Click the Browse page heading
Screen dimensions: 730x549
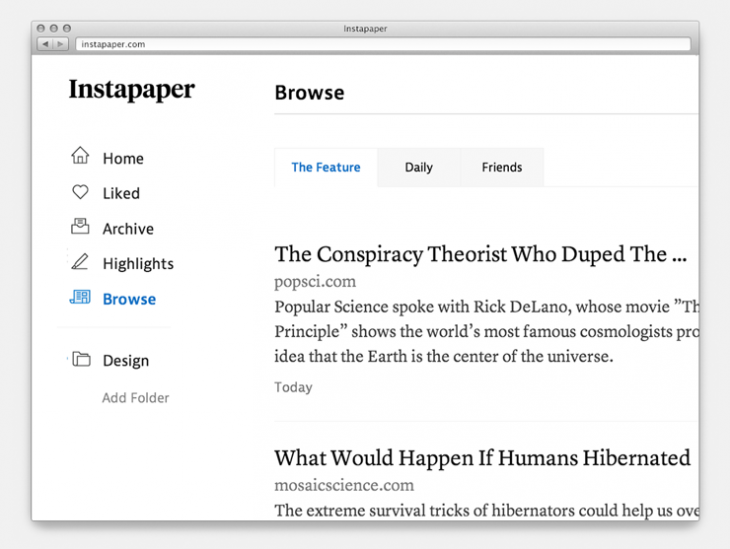pos(310,93)
